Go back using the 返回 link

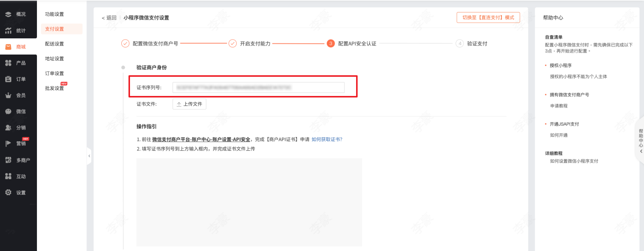click(x=109, y=18)
